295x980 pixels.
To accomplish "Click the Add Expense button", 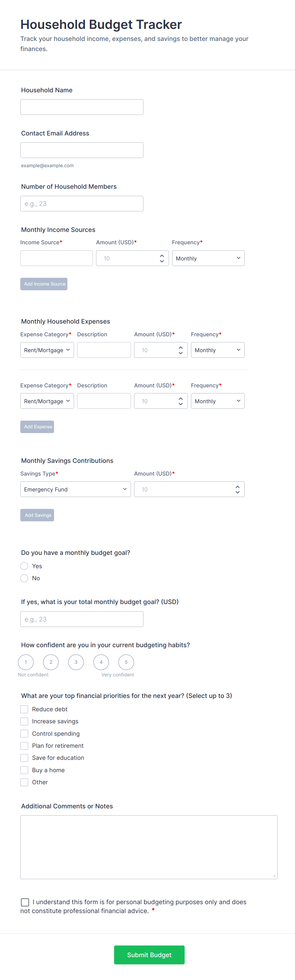I will click(x=37, y=427).
